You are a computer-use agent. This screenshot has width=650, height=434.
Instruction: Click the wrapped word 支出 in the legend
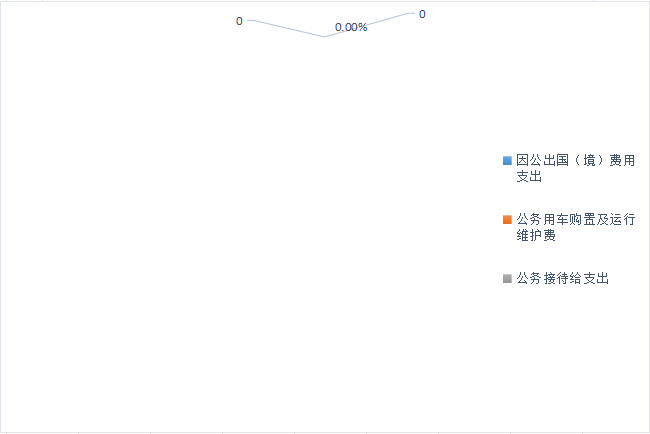tap(529, 177)
